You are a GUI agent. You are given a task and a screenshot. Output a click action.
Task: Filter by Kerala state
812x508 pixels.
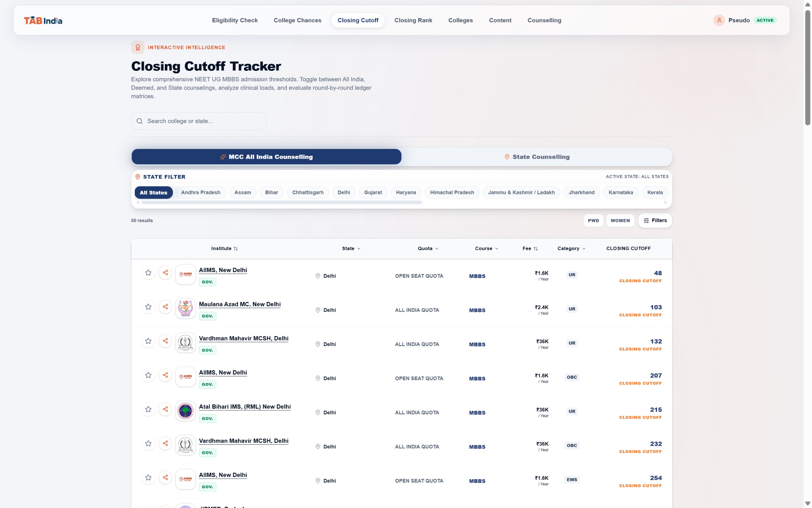(x=655, y=192)
